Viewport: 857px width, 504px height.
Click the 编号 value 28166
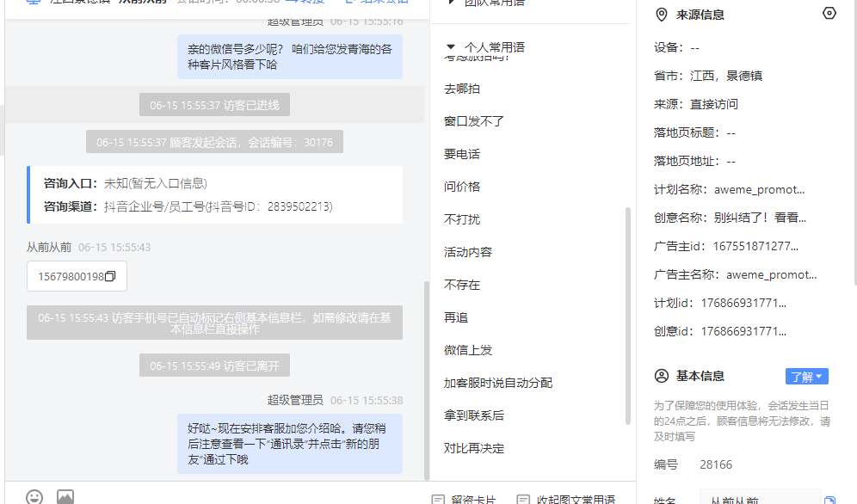click(x=716, y=464)
